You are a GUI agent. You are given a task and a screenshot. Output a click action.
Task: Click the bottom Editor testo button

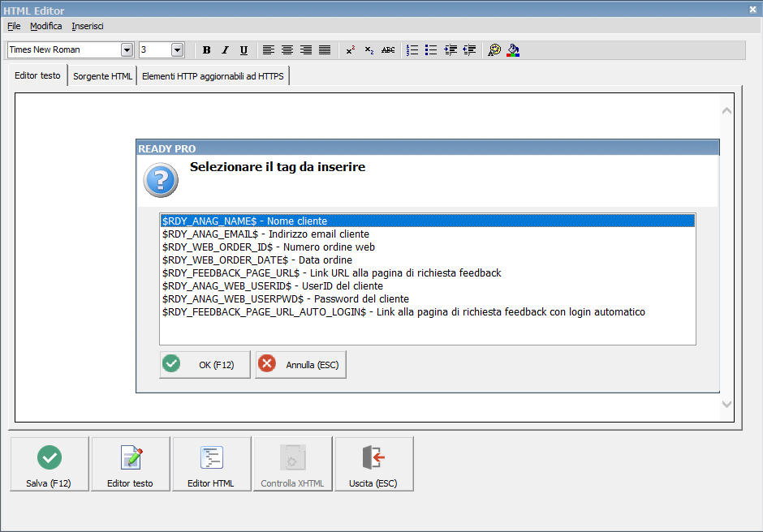(131, 464)
